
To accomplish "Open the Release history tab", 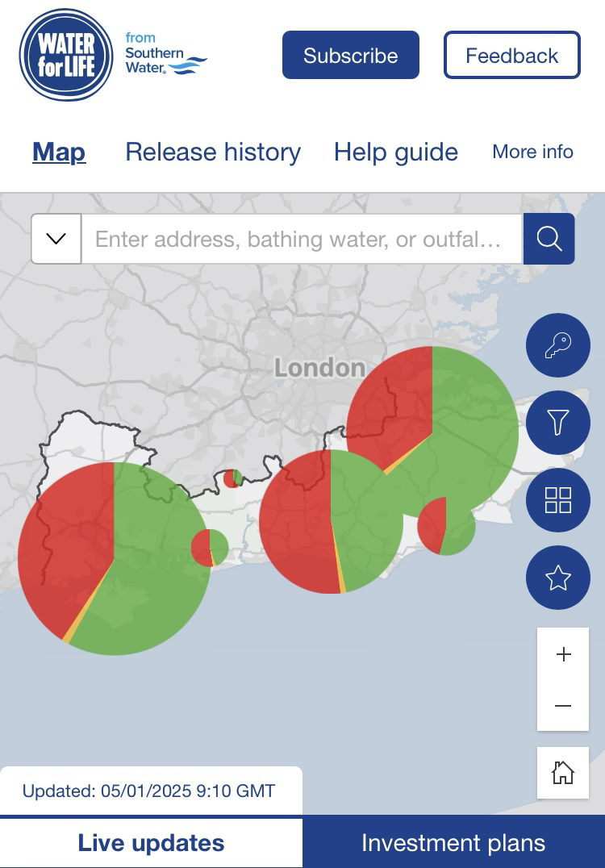I will click(213, 152).
